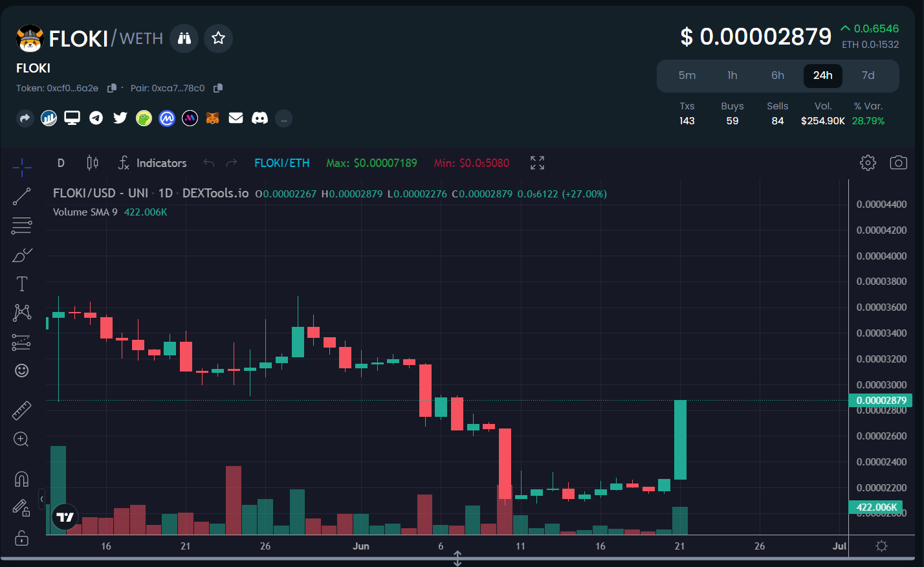Open the D chart interval dropdown
This screenshot has height=567, width=924.
point(61,163)
